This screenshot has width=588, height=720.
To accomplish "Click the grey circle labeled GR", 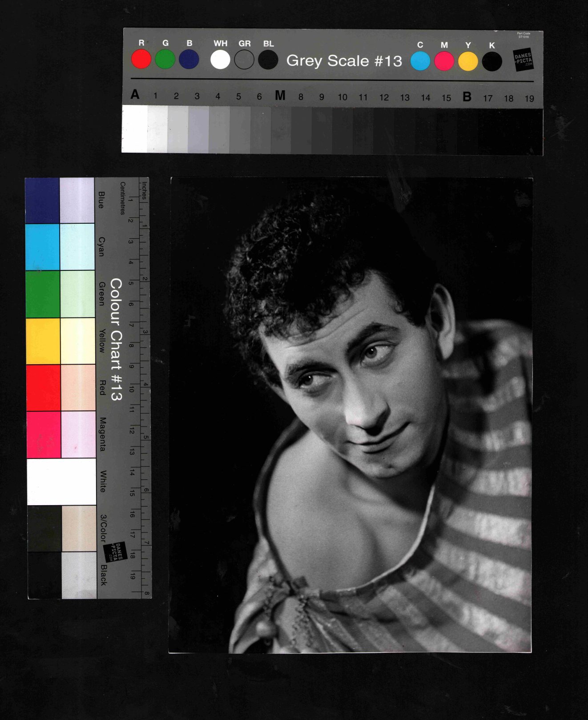I will [x=244, y=60].
